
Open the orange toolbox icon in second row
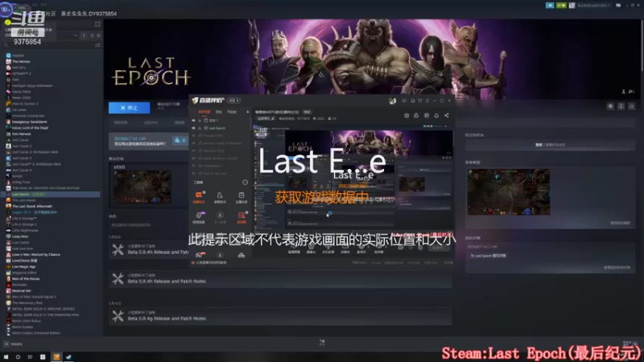[x=241, y=217]
